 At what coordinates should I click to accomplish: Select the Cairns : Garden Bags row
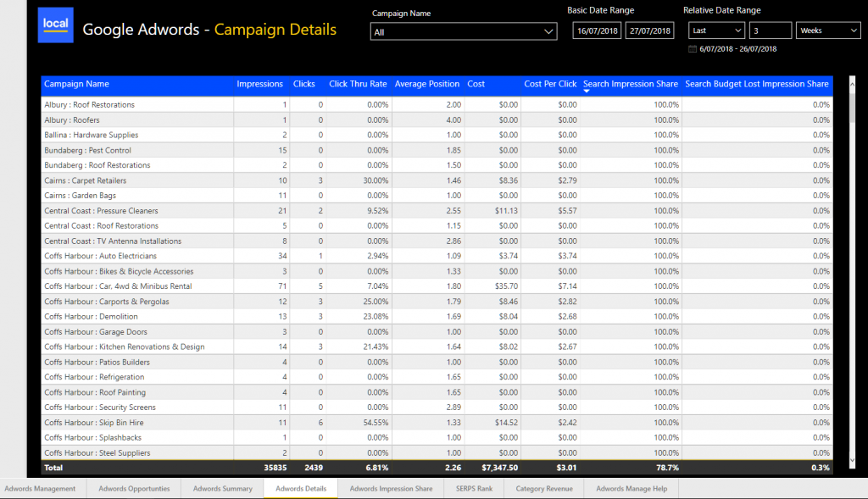tap(437, 196)
